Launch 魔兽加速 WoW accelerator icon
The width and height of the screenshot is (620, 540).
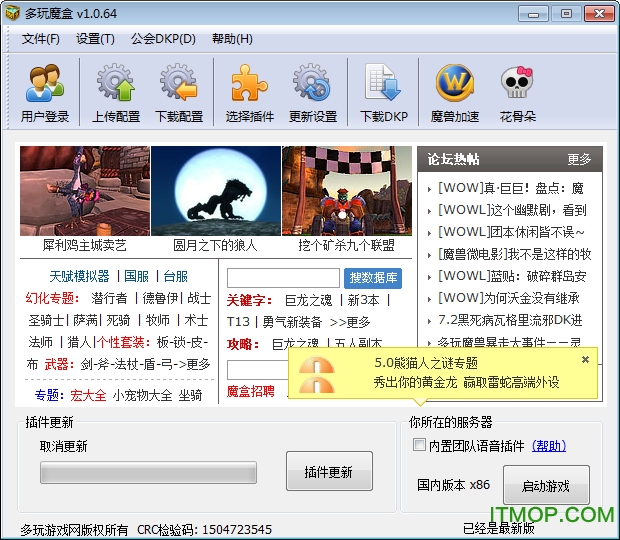tap(455, 93)
